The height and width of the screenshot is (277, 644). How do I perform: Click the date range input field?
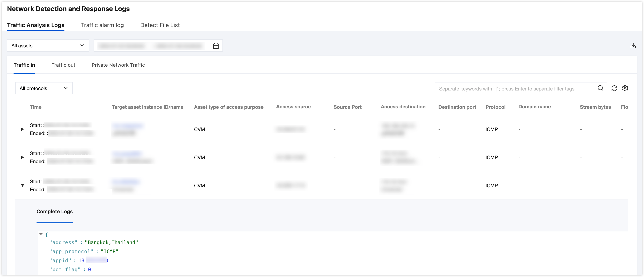click(x=150, y=46)
